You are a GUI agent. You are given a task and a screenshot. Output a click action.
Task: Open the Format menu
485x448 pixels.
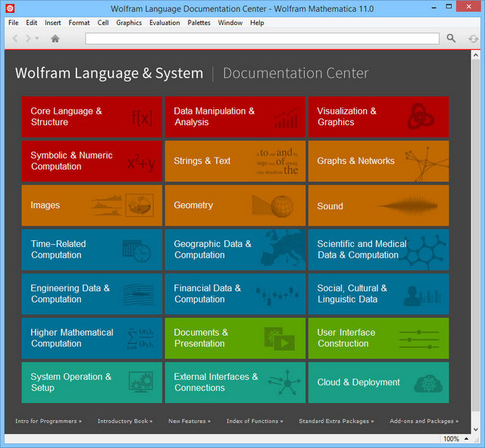79,23
